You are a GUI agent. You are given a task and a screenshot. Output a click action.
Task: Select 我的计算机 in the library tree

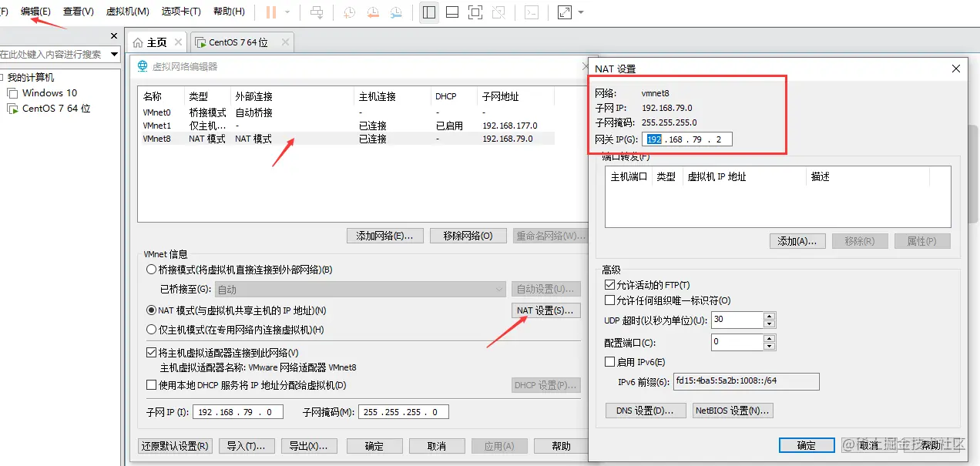(31, 78)
